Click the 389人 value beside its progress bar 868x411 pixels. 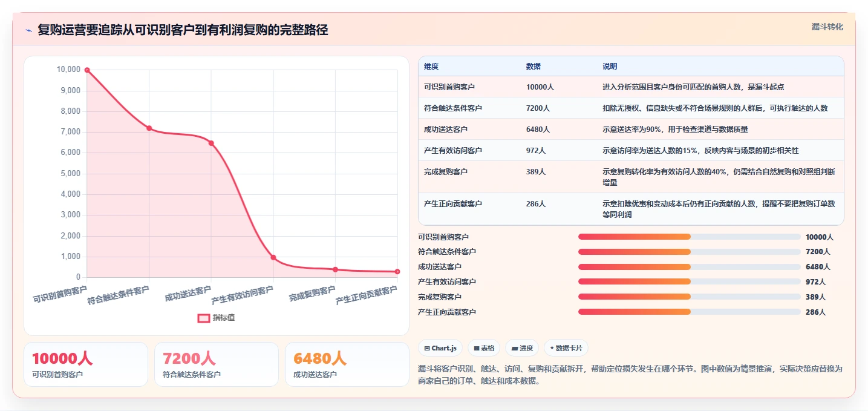815,297
